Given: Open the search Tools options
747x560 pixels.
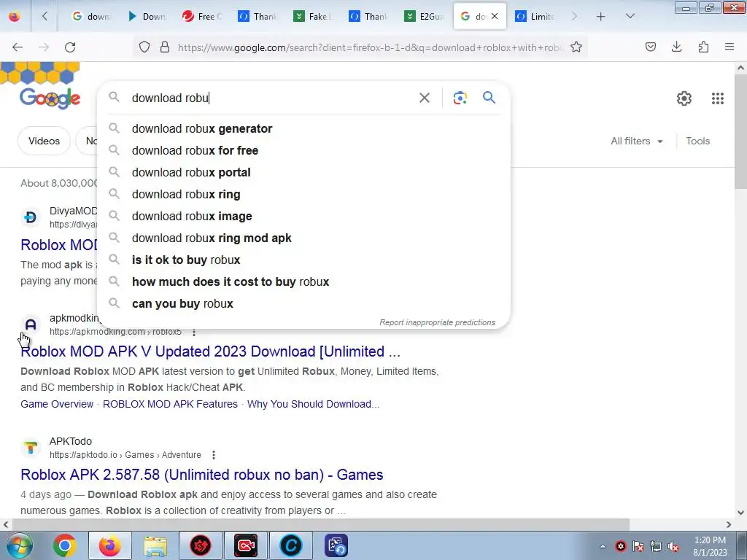Looking at the screenshot, I should coord(697,141).
